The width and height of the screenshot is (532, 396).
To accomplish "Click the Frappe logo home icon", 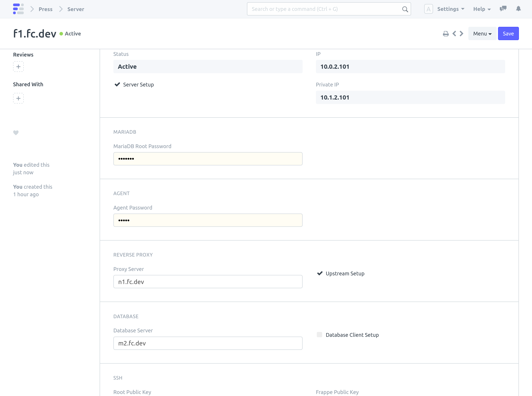I will pyautogui.click(x=18, y=9).
